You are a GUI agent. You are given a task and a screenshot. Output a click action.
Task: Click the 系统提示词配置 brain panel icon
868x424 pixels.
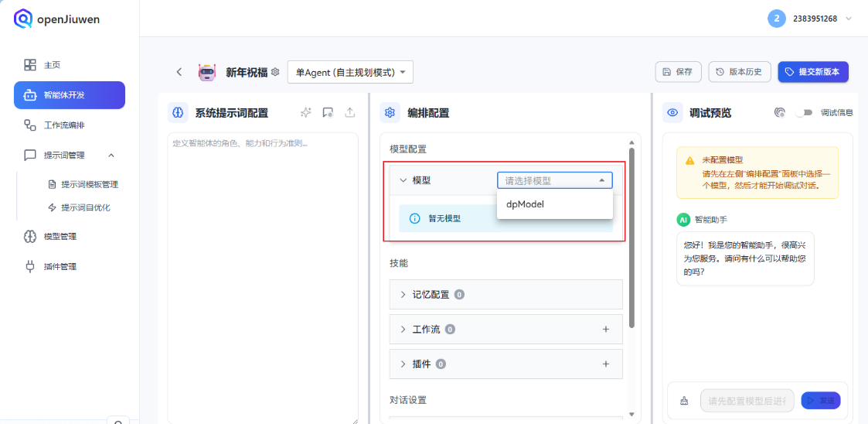click(178, 112)
